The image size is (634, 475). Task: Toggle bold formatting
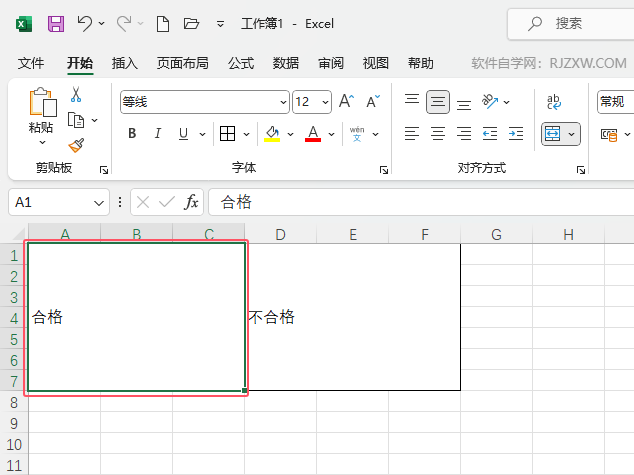pyautogui.click(x=132, y=133)
